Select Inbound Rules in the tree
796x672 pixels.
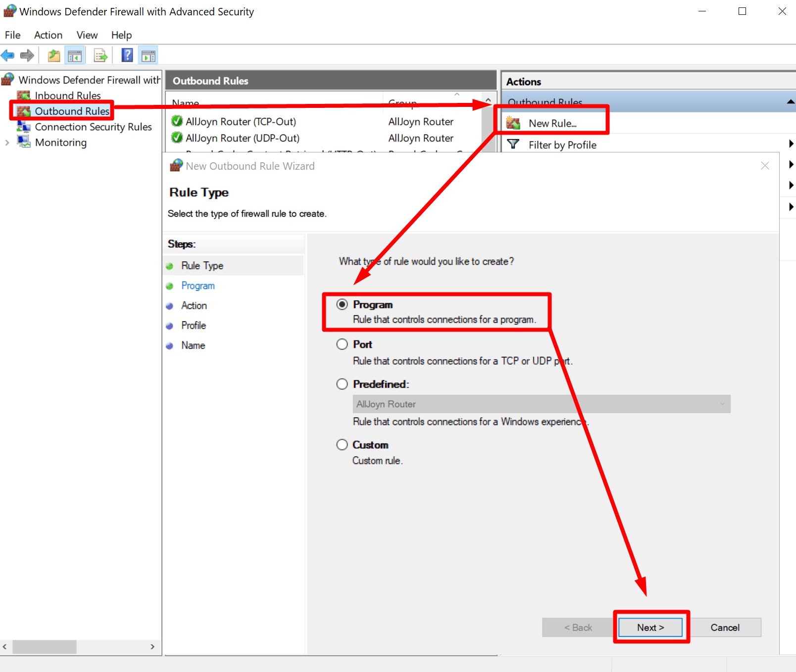[68, 96]
